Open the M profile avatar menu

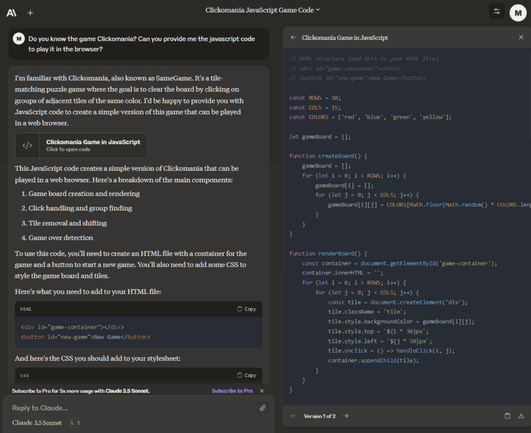[518, 13]
